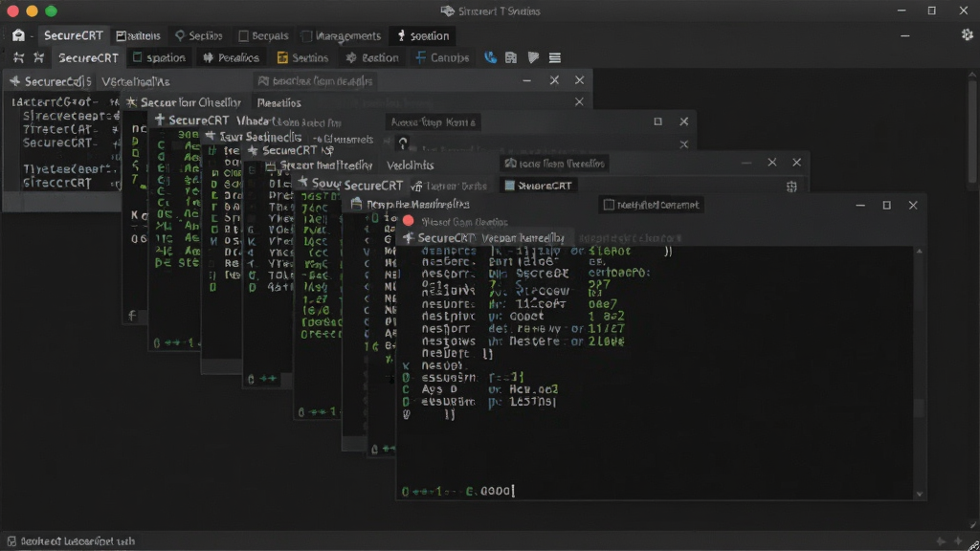Click the flag icon in the toolbar
Screen dimensions: 980x551
tap(533, 57)
